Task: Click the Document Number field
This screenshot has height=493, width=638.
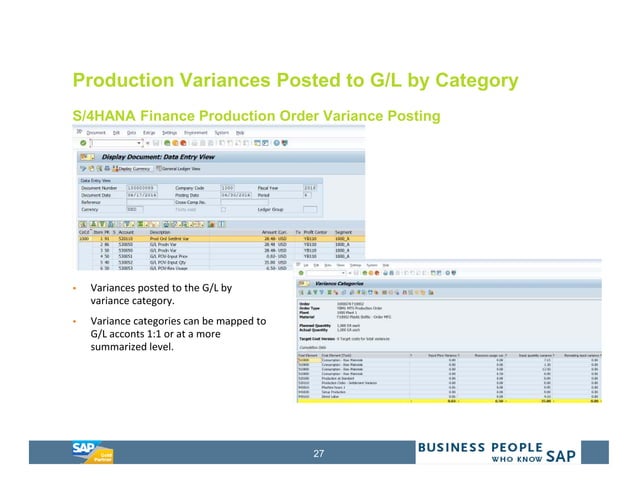Action: 142,188
